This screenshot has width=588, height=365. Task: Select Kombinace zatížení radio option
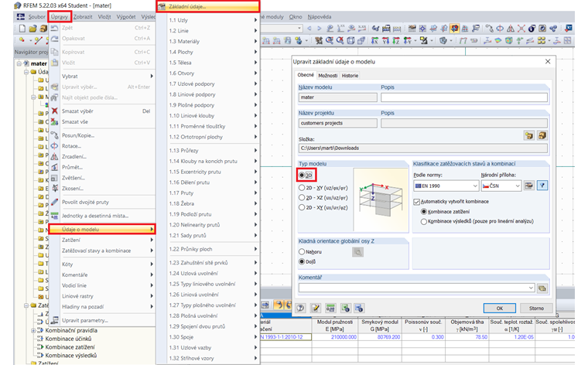click(x=424, y=212)
